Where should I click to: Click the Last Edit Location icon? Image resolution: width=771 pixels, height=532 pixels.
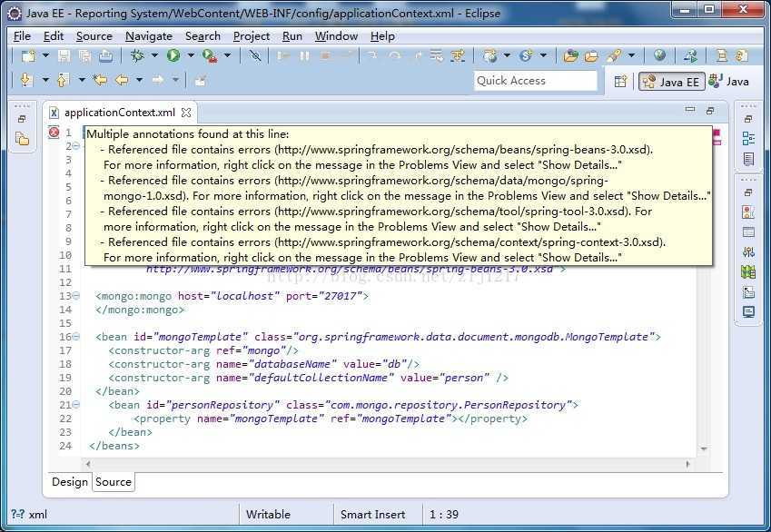(100, 80)
